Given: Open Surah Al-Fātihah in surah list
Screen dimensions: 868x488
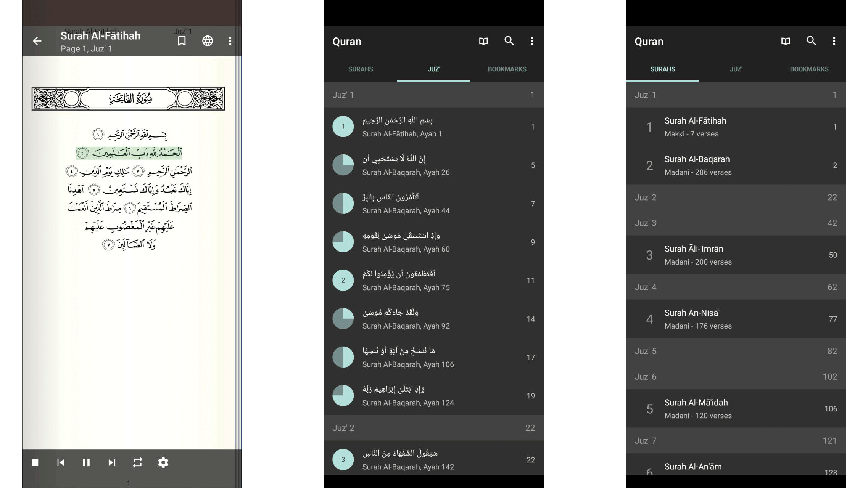Looking at the screenshot, I should 736,127.
